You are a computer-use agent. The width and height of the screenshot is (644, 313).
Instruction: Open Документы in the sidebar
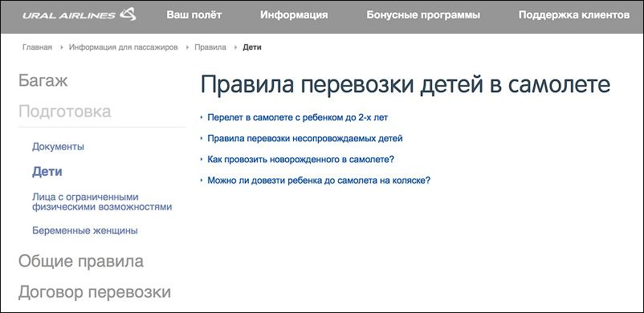(59, 147)
